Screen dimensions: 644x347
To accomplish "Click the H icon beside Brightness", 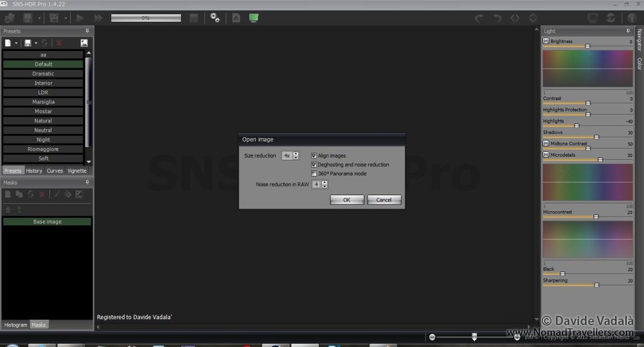I will click(546, 41).
